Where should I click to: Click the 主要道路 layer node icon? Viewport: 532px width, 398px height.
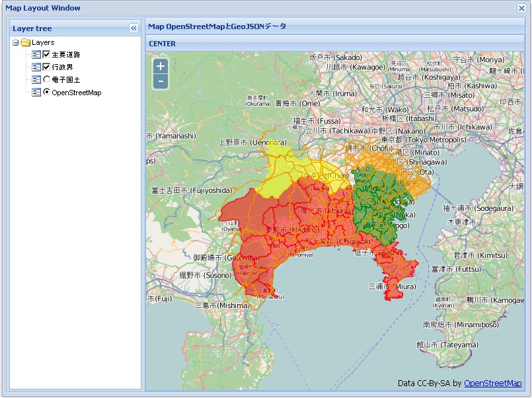(x=36, y=55)
